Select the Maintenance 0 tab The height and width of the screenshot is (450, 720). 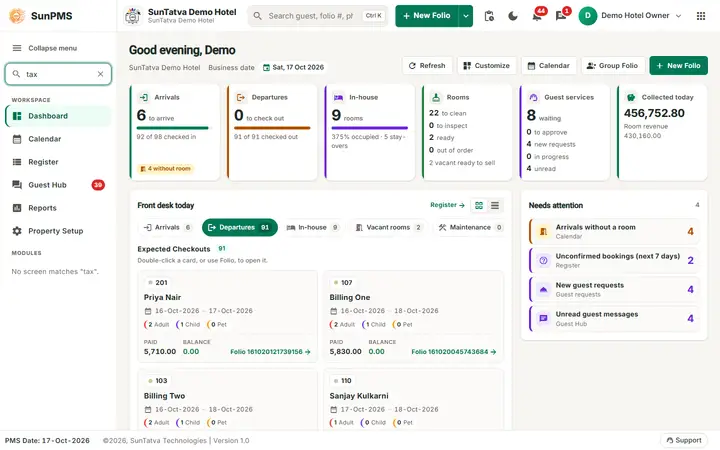470,227
